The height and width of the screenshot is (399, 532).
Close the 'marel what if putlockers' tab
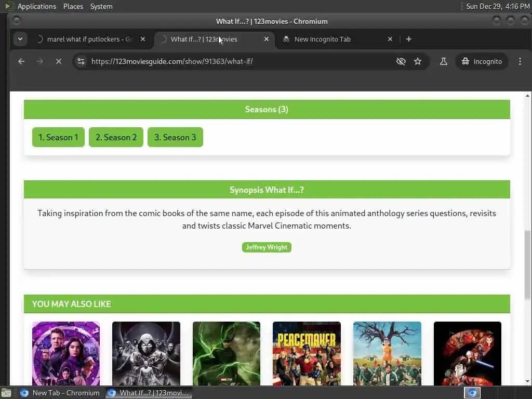[x=143, y=39]
